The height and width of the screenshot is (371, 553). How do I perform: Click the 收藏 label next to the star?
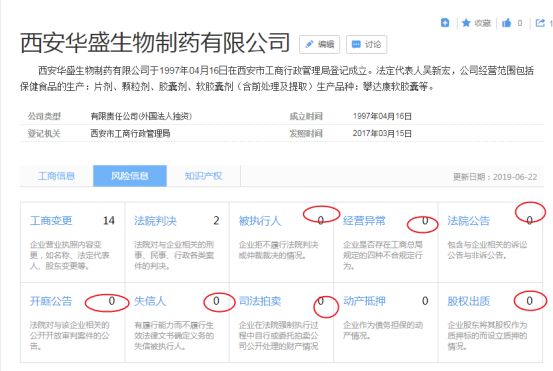(x=482, y=23)
